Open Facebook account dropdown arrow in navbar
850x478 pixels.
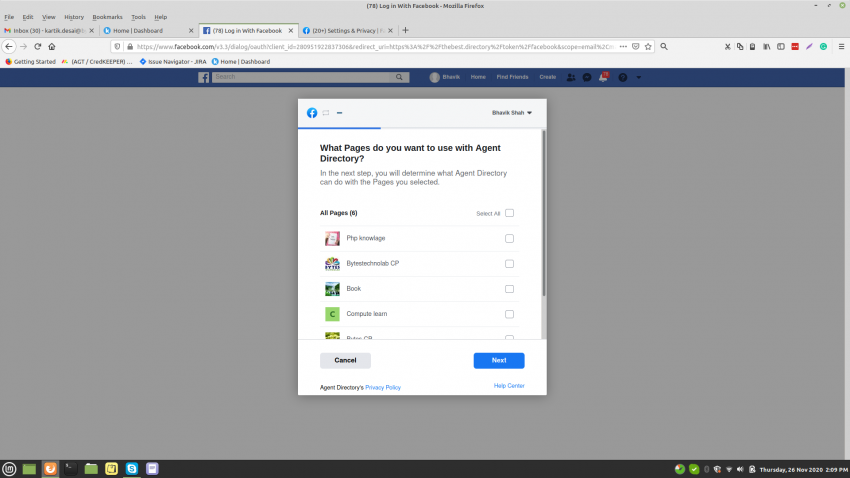(x=638, y=77)
